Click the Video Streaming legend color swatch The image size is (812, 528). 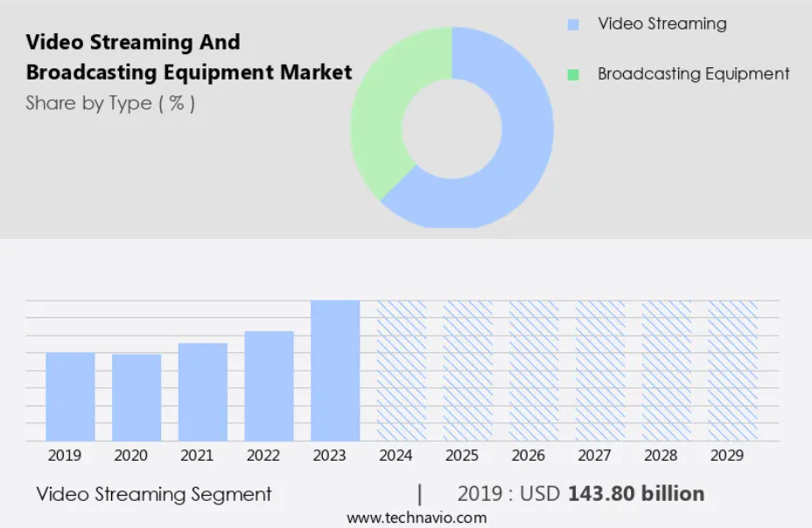coord(573,24)
